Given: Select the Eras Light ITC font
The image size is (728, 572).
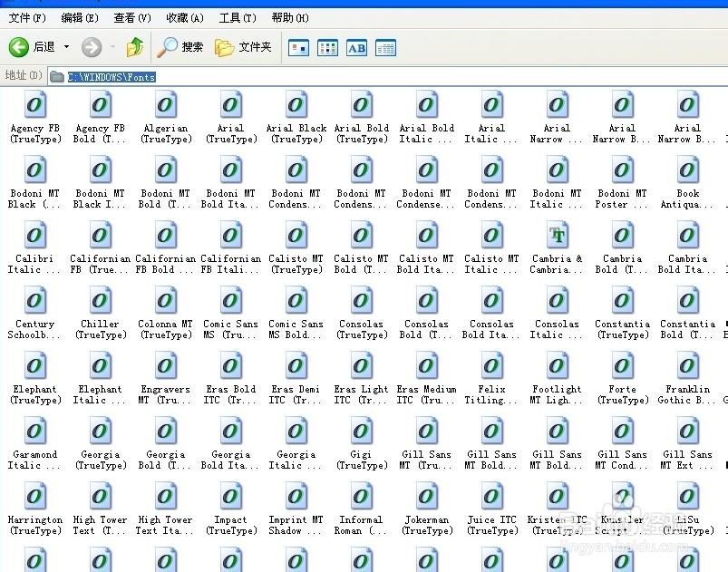Looking at the screenshot, I should tap(361, 378).
